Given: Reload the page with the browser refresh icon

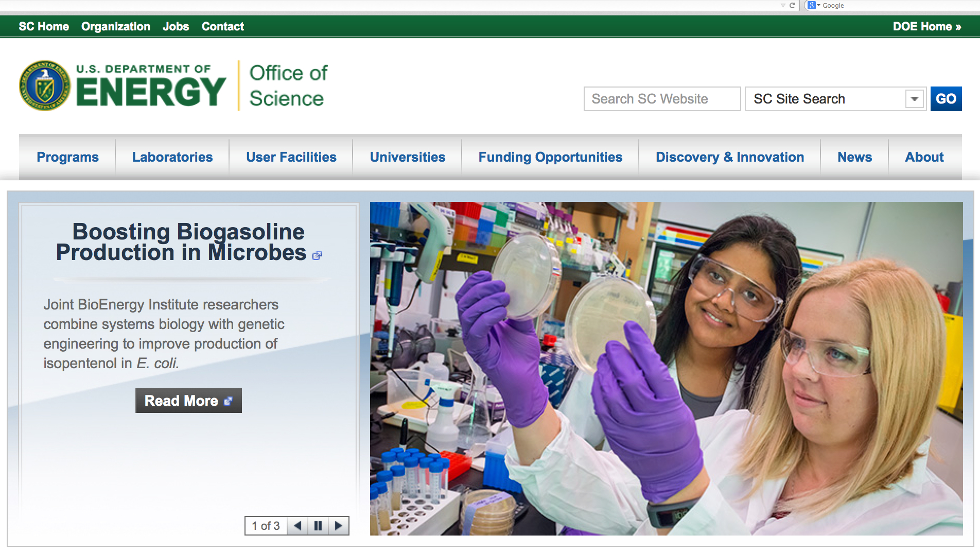Looking at the screenshot, I should 793,6.
